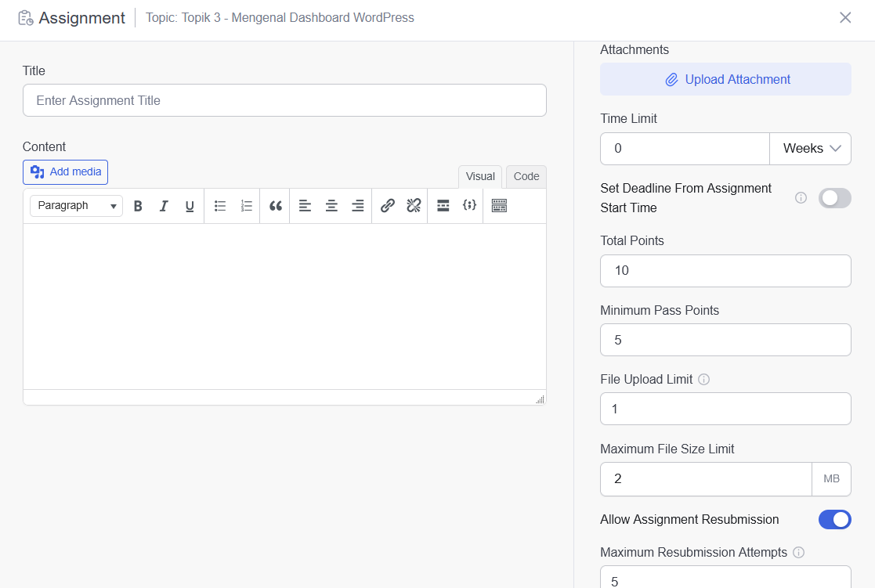Apply italic formatting in editor toolbar
The image size is (875, 588).
[164, 206]
